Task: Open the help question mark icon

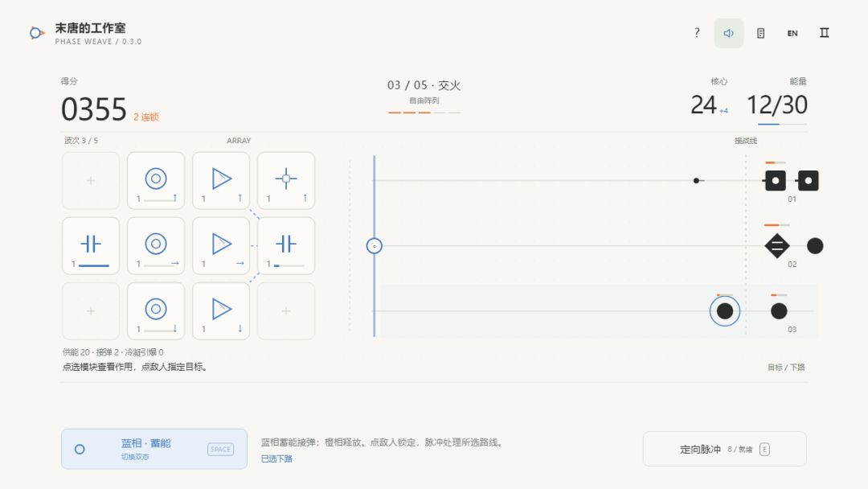Action: (x=696, y=33)
